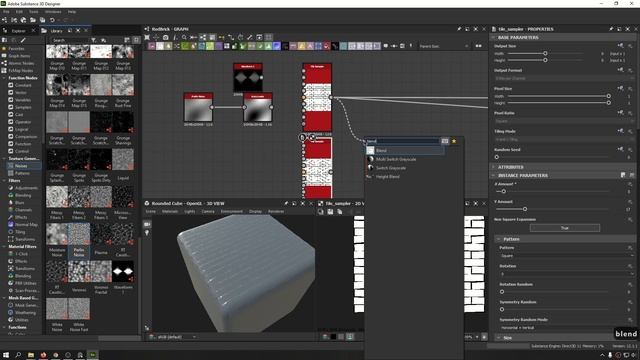Image resolution: width=640 pixels, height=360 pixels.
Task: Pin the Properties panel
Action: coord(611,29)
